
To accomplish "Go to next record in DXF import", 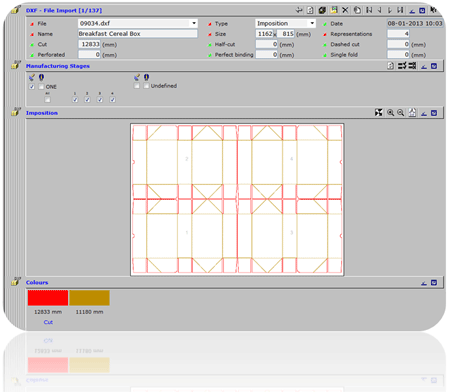I will pos(390,10).
